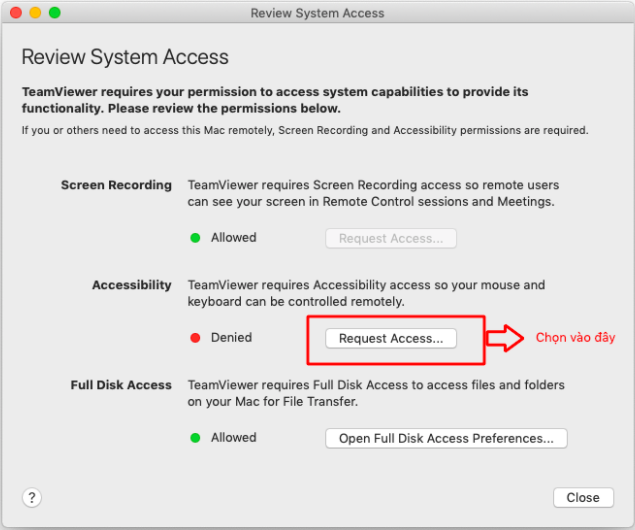
Task: Close the window using the red title bar button
Action: (16, 13)
